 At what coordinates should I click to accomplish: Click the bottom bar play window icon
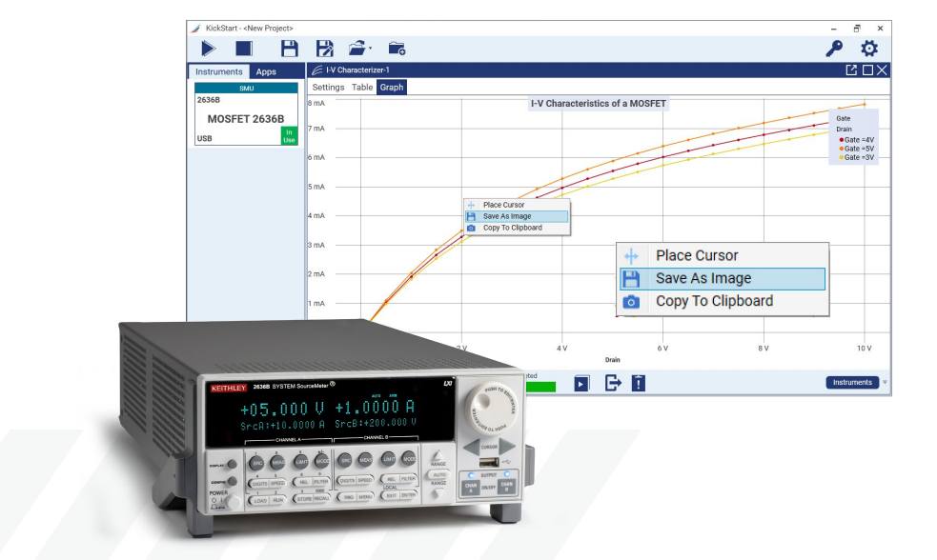pyautogui.click(x=581, y=383)
